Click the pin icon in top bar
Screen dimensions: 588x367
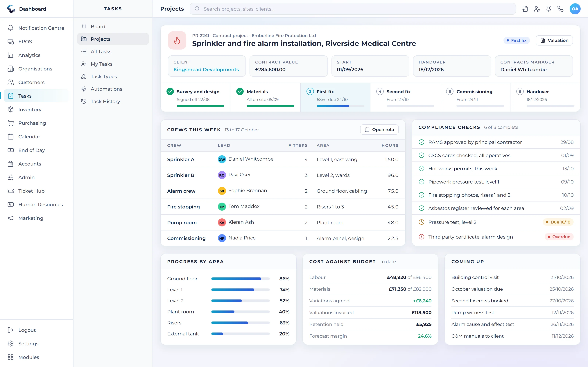pyautogui.click(x=549, y=9)
